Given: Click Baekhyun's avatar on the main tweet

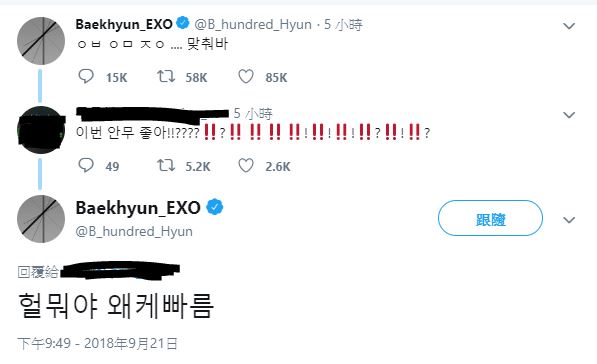Looking at the screenshot, I should pos(41,219).
